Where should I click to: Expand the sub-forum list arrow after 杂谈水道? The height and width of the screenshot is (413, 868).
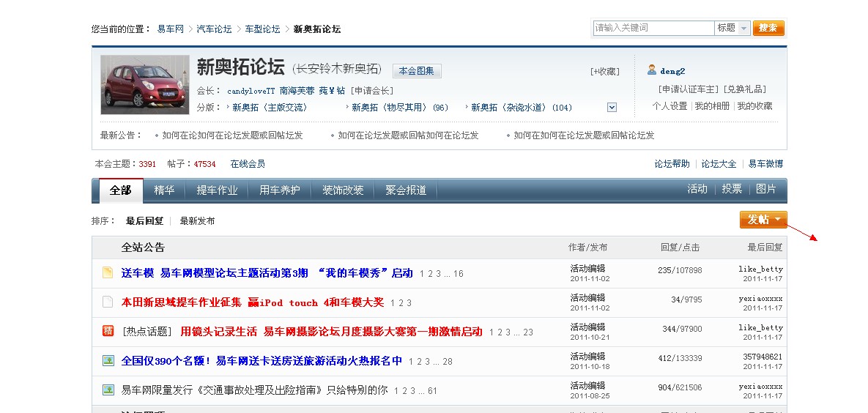[x=612, y=108]
